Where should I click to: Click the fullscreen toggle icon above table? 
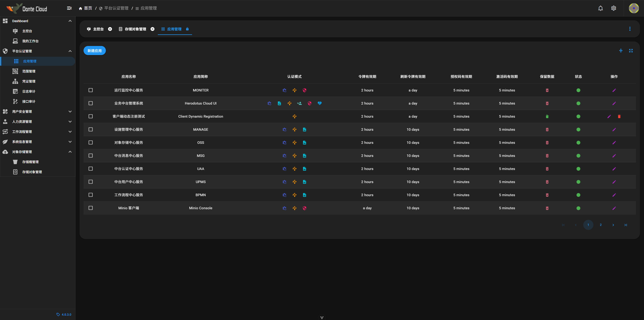[x=631, y=51]
